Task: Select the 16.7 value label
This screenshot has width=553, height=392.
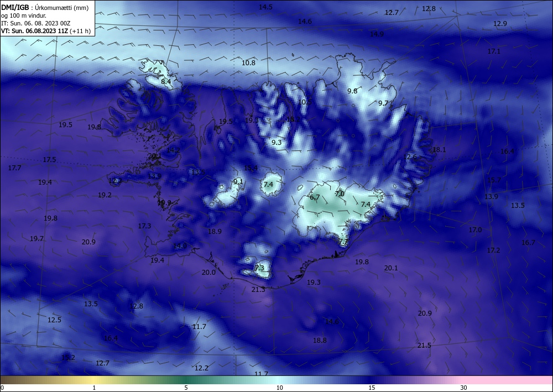Action: point(528,243)
